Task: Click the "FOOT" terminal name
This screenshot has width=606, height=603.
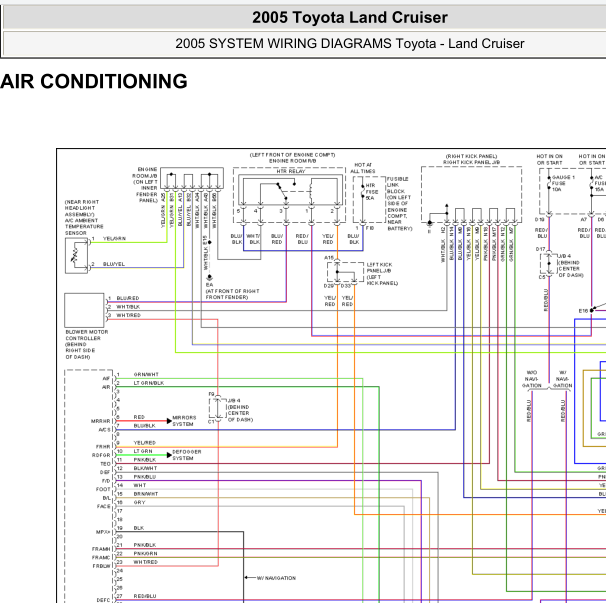Action: [x=103, y=489]
